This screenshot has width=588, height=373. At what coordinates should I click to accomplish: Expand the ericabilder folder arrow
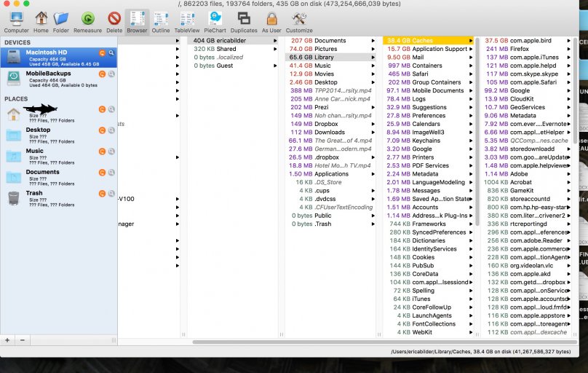coord(275,41)
